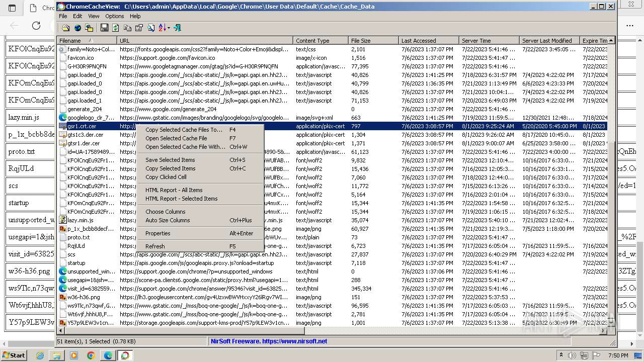The width and height of the screenshot is (644, 362).
Task: Click the image icon of p_1x_bcbb8decf row
Action: point(62,229)
